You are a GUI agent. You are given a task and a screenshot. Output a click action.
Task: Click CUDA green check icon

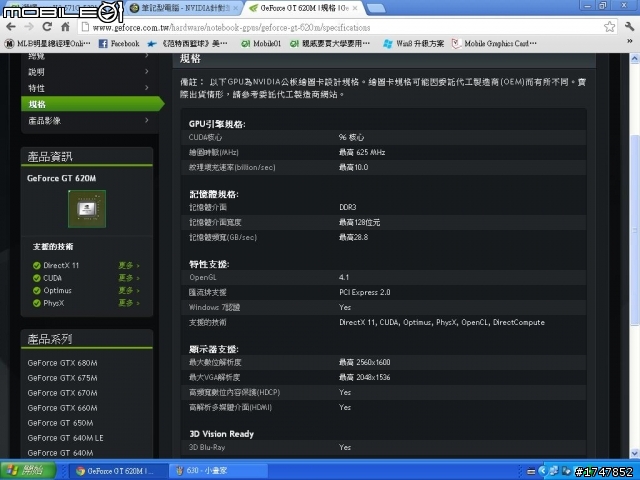37,278
